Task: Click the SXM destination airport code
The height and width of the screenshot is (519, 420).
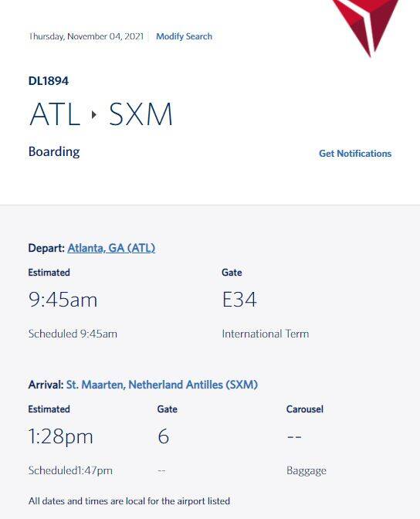Action: click(141, 114)
